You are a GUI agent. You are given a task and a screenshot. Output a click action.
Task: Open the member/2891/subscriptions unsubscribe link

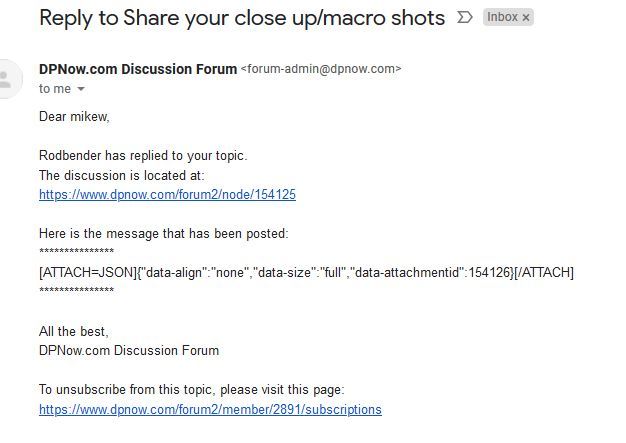click(210, 409)
